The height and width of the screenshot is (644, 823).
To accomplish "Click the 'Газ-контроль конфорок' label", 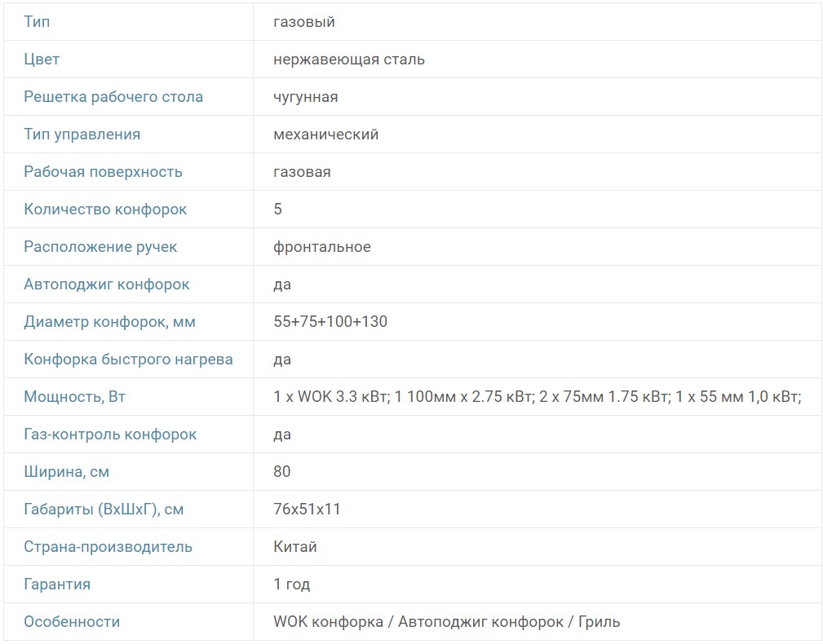I will click(110, 434).
